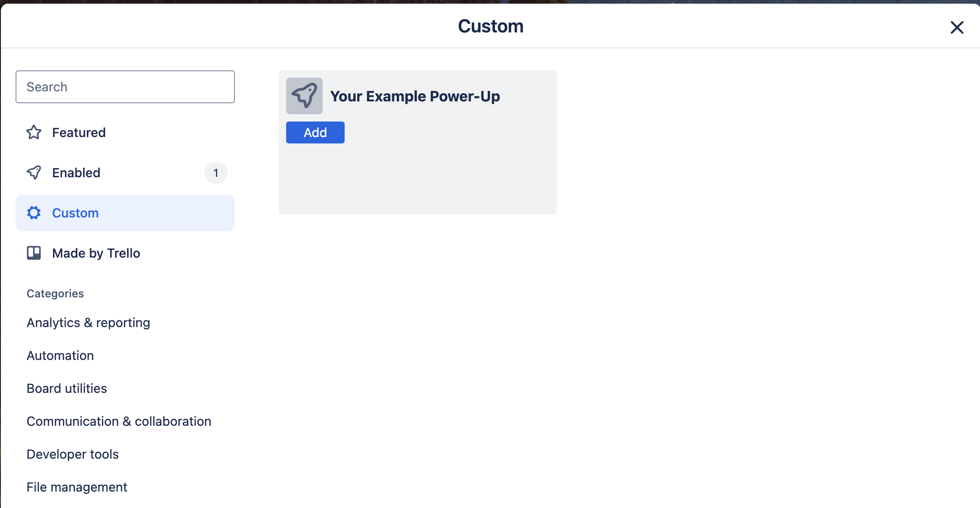Click the gear icon next to Custom
980x508 pixels.
pyautogui.click(x=33, y=212)
